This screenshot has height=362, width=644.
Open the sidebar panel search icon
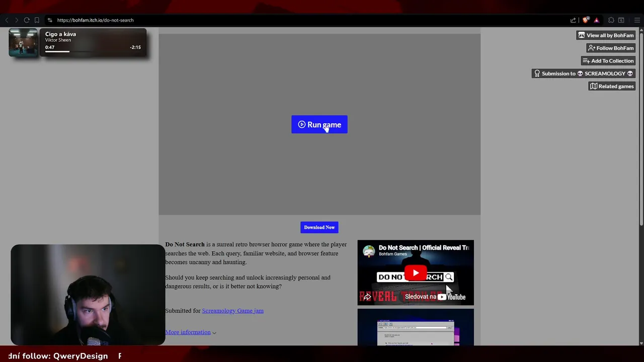click(x=621, y=20)
